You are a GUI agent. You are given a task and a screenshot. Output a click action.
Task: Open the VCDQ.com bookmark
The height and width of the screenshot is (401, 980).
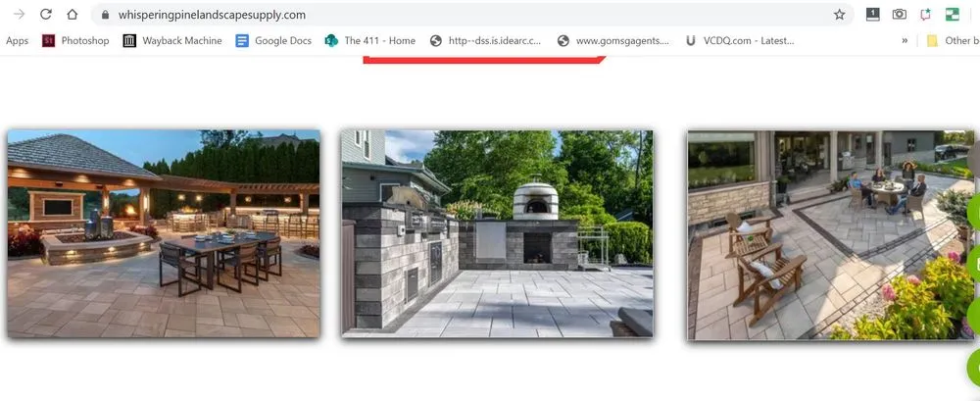(740, 41)
